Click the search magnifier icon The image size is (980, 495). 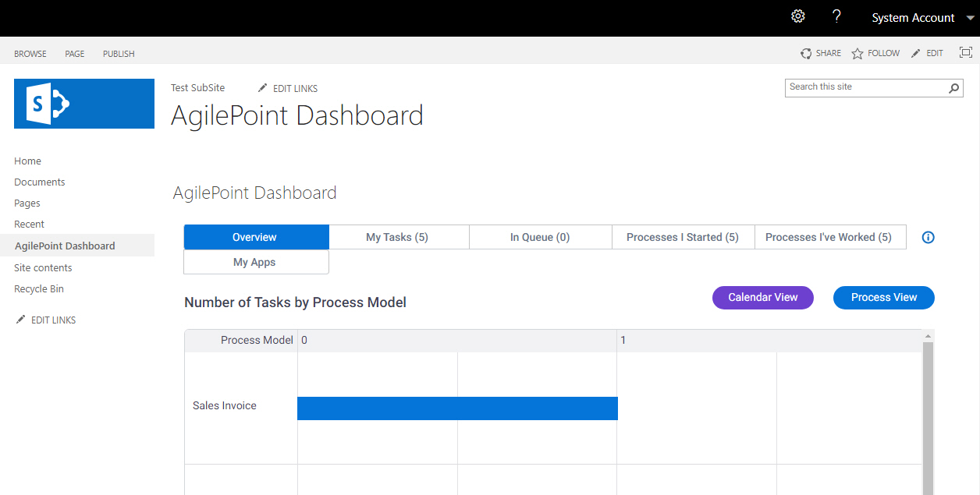[x=953, y=89]
